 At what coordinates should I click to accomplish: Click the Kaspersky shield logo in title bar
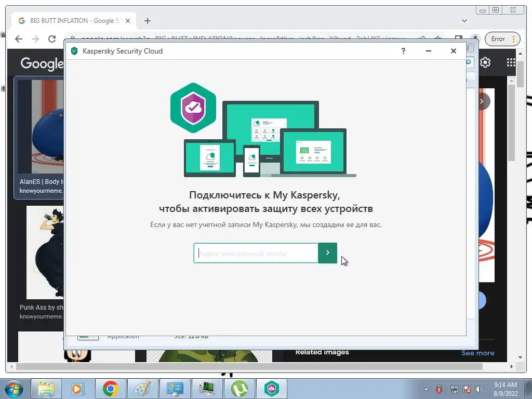(x=74, y=51)
